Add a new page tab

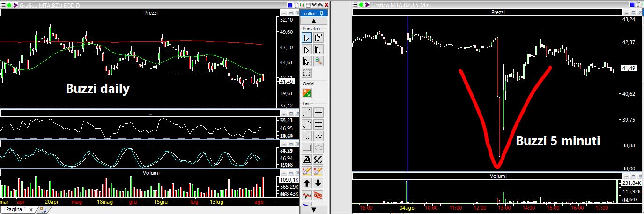pyautogui.click(x=44, y=210)
